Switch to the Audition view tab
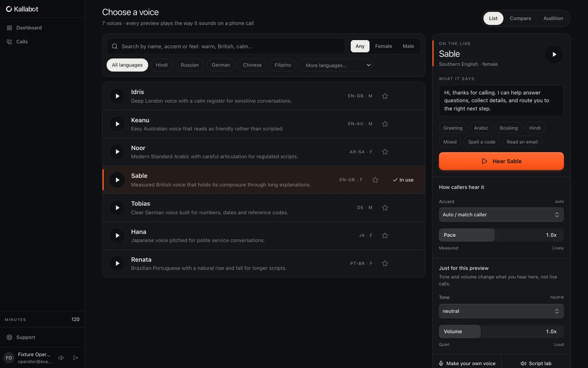 tap(553, 18)
